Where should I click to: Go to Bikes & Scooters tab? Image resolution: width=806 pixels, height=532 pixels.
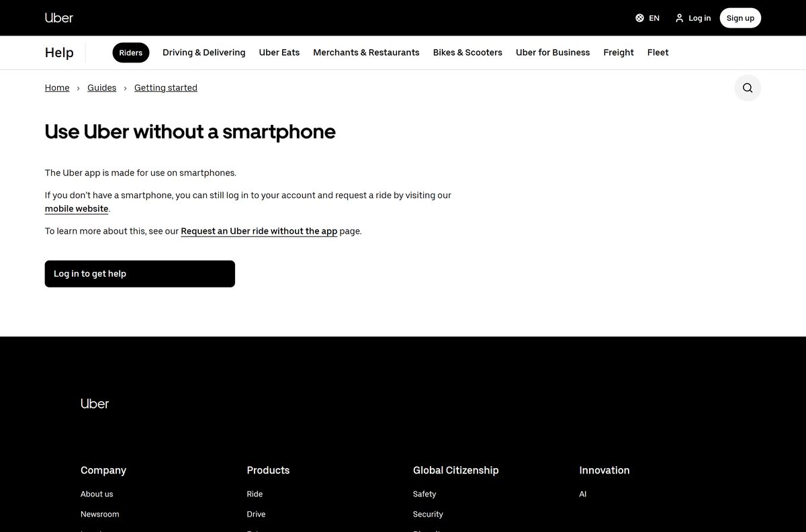point(467,52)
